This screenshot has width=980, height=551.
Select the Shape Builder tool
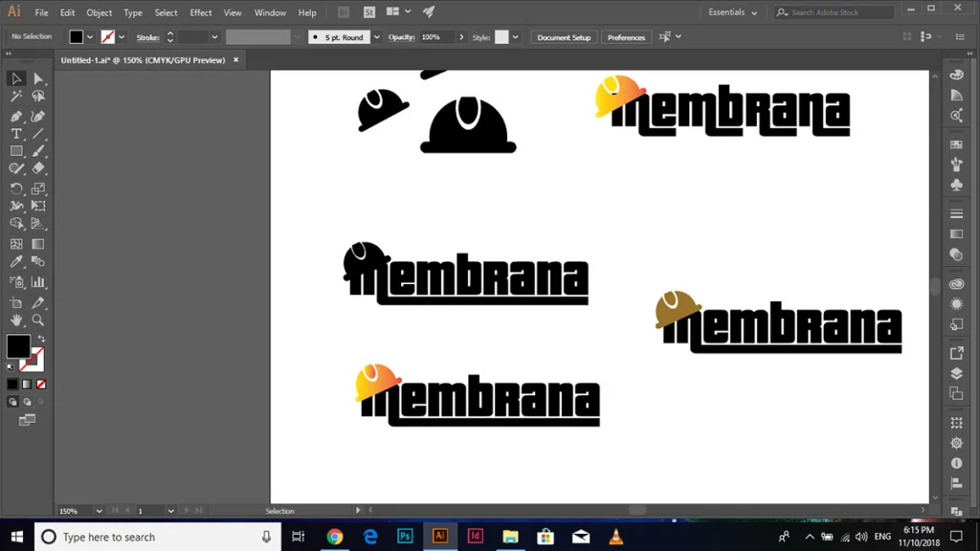click(16, 224)
